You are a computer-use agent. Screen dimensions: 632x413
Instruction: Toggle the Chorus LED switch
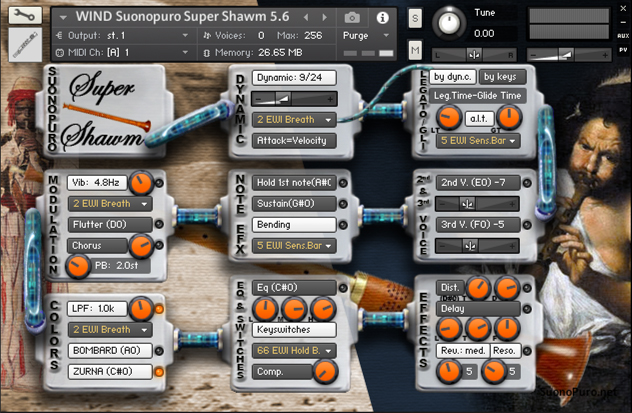pos(159,245)
